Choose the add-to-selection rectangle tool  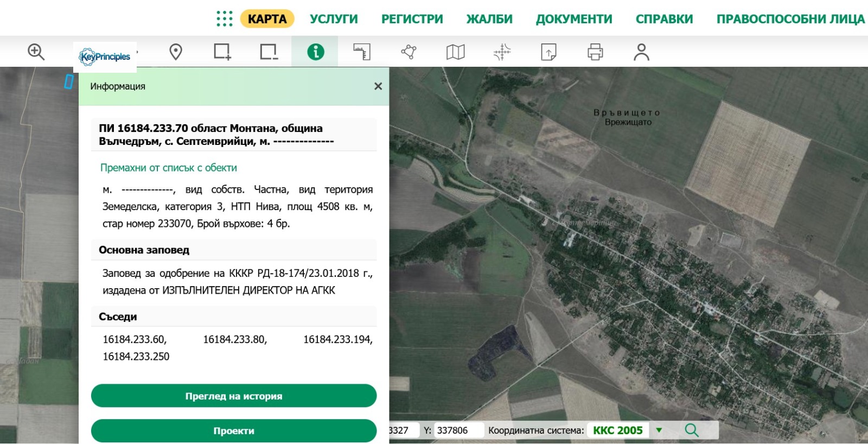(222, 52)
